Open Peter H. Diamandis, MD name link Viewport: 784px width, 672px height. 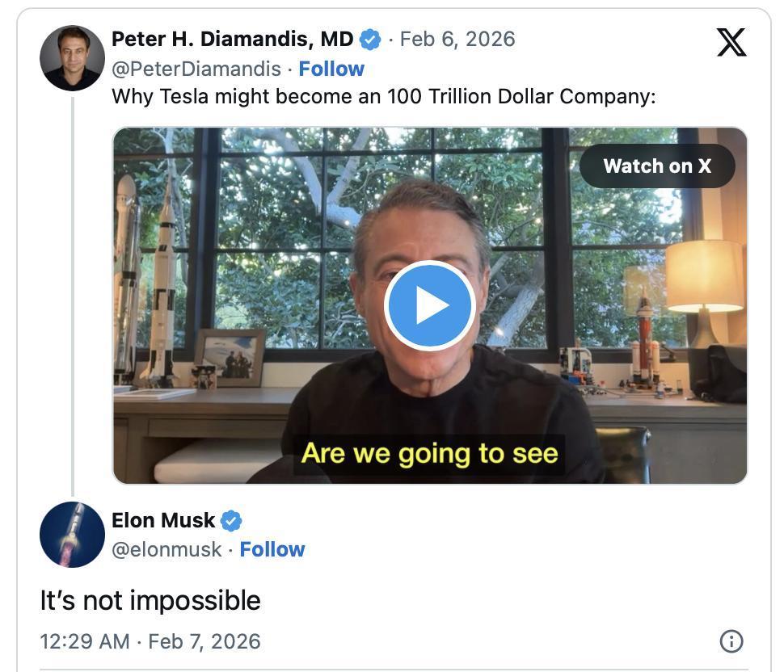[x=233, y=39]
